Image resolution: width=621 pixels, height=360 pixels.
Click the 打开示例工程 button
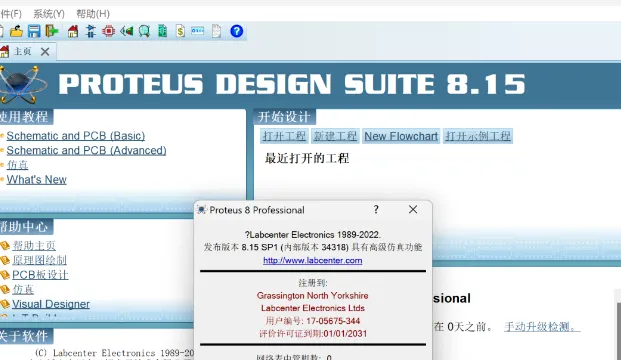coord(478,136)
